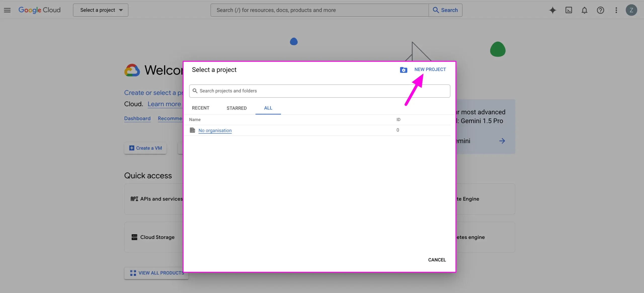Click the Create a VM button
Screen dimensions: 644x293
click(145, 148)
